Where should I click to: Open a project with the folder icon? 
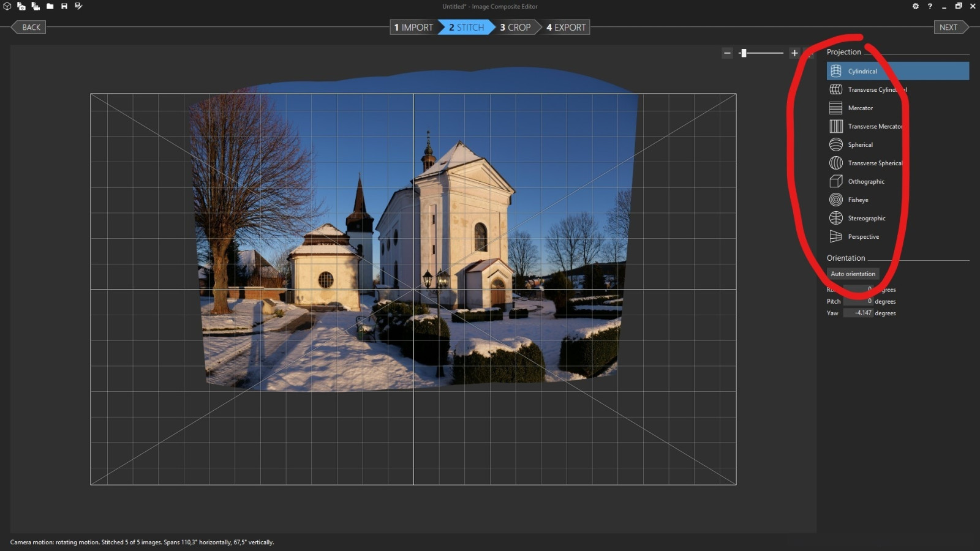tap(50, 6)
